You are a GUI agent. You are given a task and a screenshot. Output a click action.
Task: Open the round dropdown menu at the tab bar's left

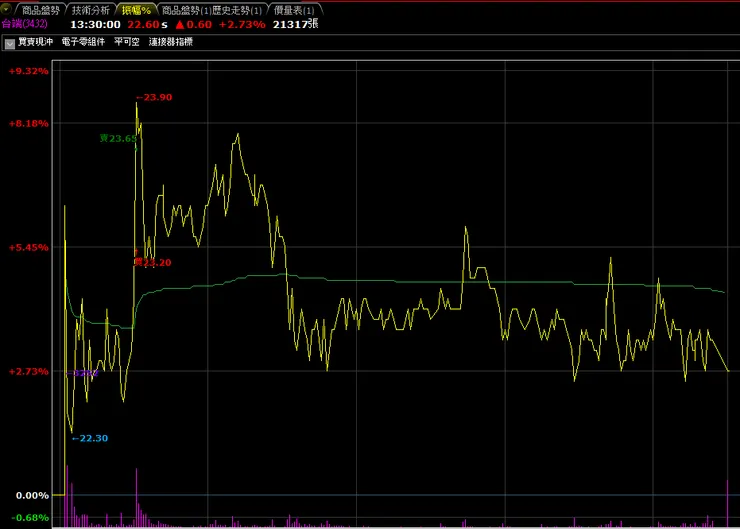tap(6, 8)
